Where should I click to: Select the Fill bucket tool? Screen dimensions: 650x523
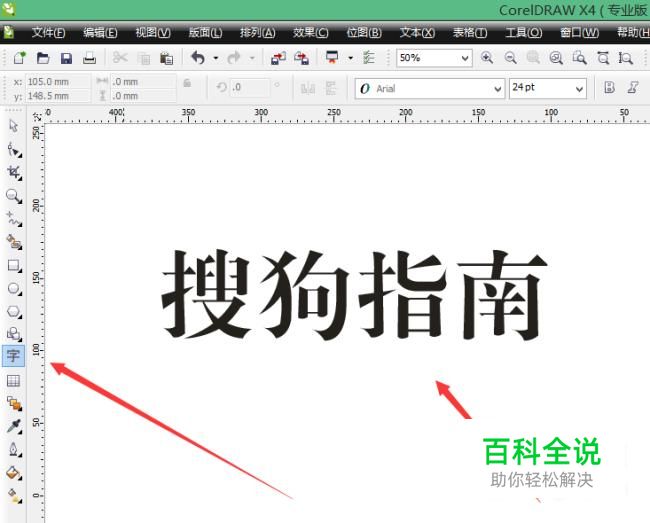click(x=14, y=473)
